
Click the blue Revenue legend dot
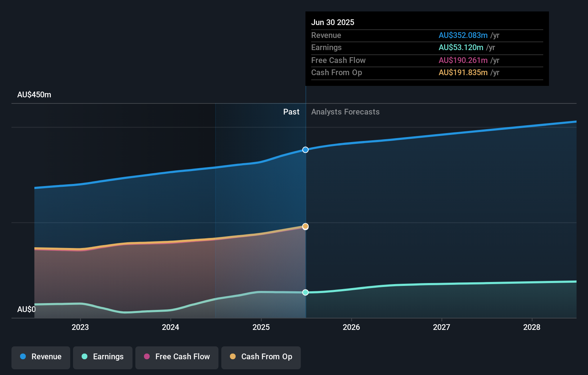(22, 357)
